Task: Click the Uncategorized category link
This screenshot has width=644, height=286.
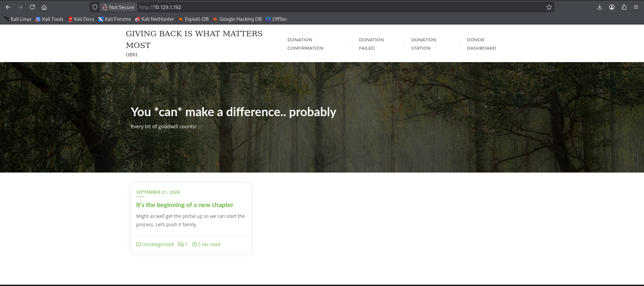Action: pos(158,244)
